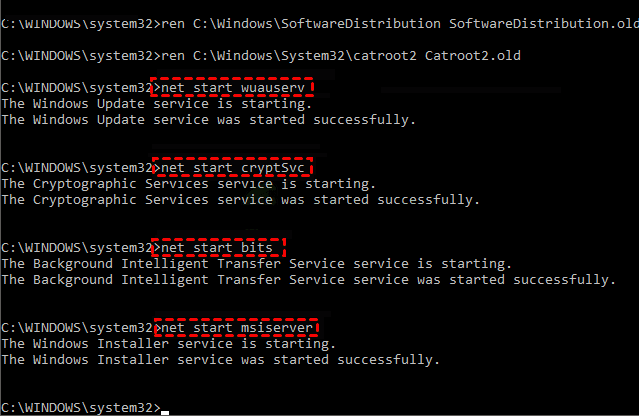Screen dimensions: 639x416
Task: Click 'Cryptographic Services service is starting' line
Action: [x=189, y=183]
